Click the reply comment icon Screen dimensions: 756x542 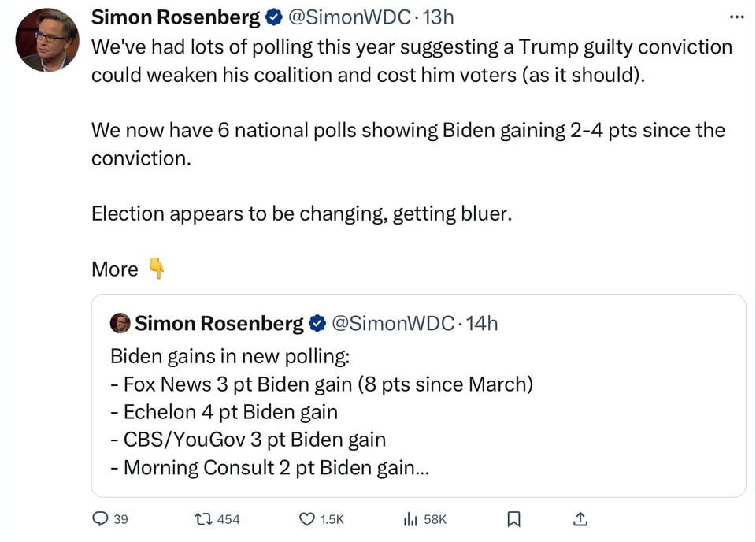coord(101,518)
